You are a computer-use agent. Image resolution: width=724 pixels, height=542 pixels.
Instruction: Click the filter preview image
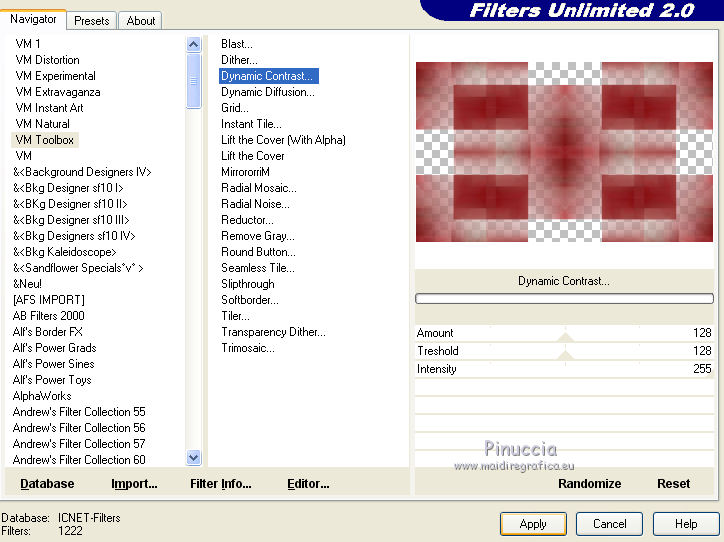(564, 152)
